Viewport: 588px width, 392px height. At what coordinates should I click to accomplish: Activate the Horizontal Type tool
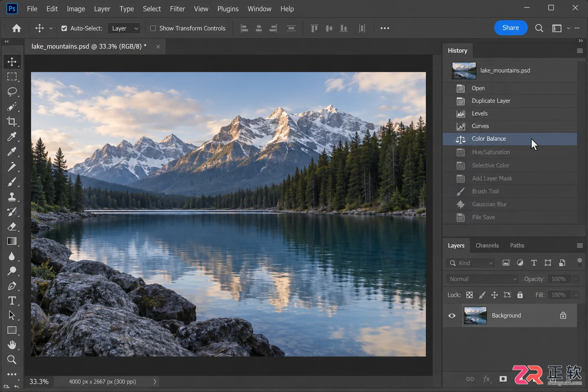12,301
